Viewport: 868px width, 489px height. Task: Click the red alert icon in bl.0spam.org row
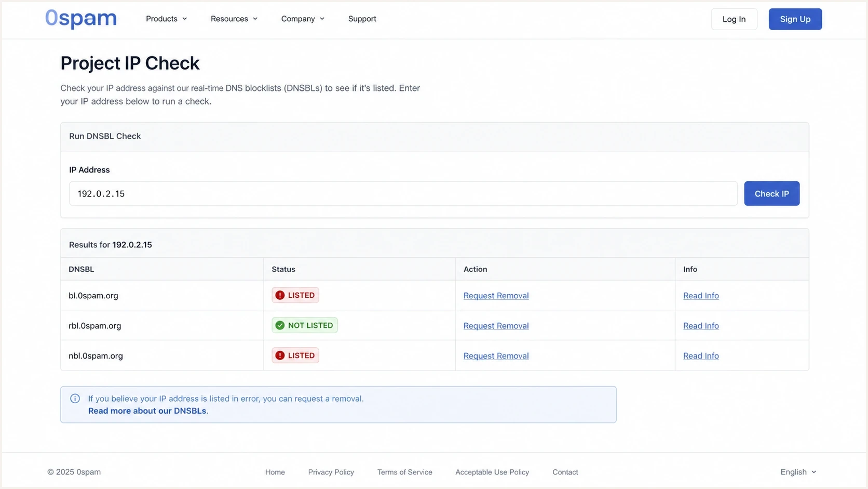(280, 295)
